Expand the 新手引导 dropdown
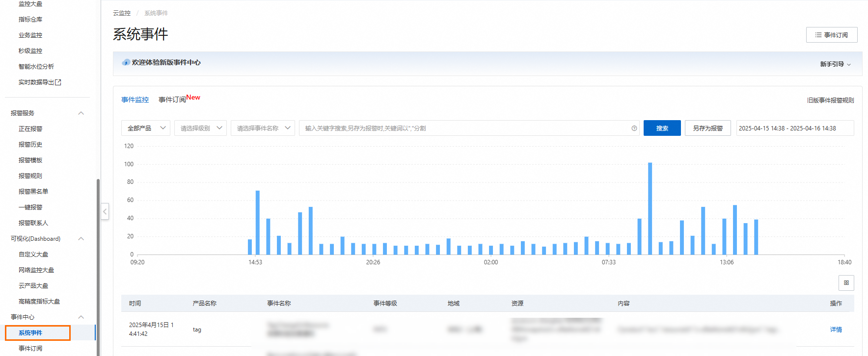The height and width of the screenshot is (356, 868). 835,64
